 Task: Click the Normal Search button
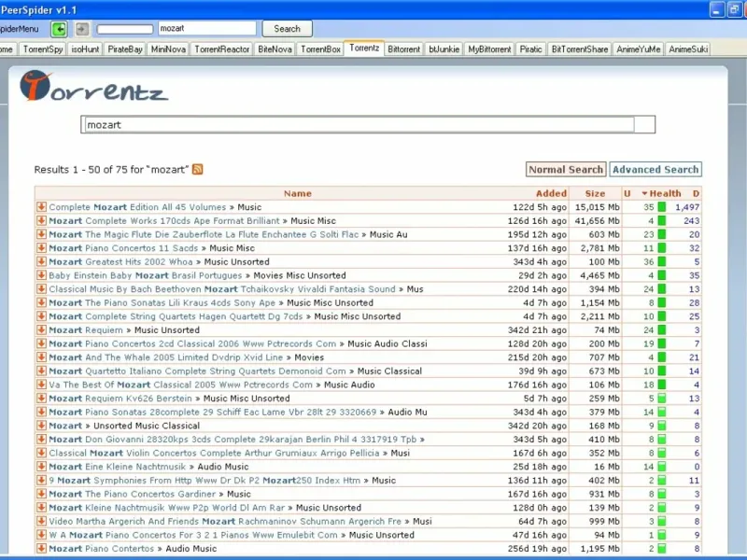(x=566, y=170)
